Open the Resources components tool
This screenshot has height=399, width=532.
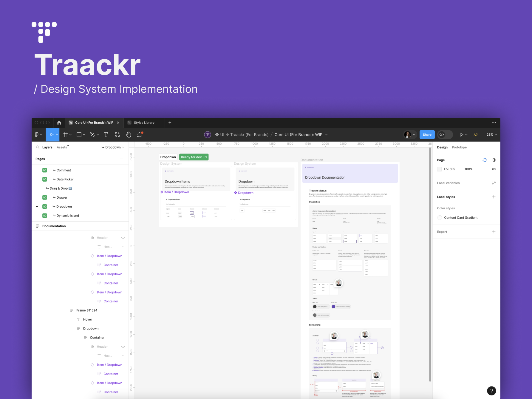pos(117,135)
